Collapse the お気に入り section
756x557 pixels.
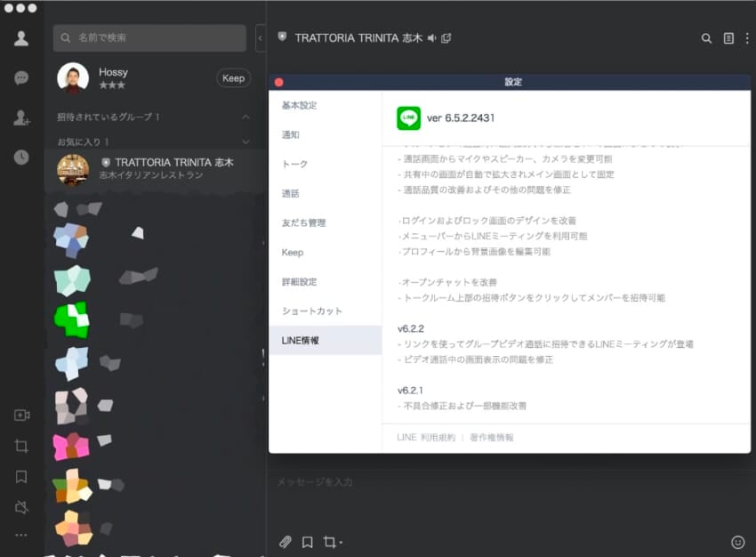point(246,142)
